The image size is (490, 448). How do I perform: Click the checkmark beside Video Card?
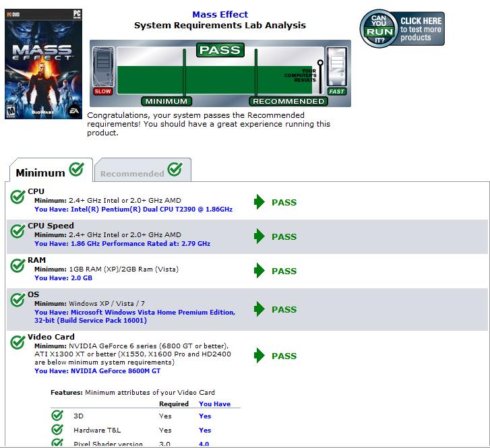(x=18, y=342)
